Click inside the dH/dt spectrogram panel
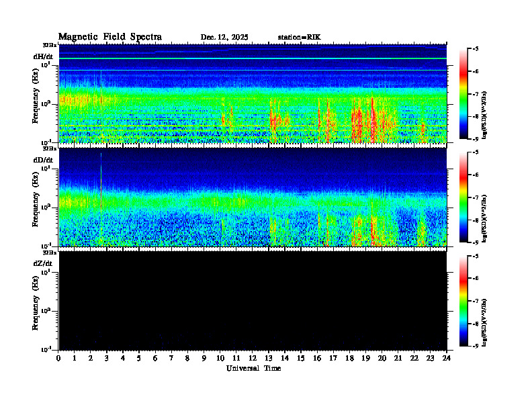This screenshot has width=532, height=411. click(253, 93)
